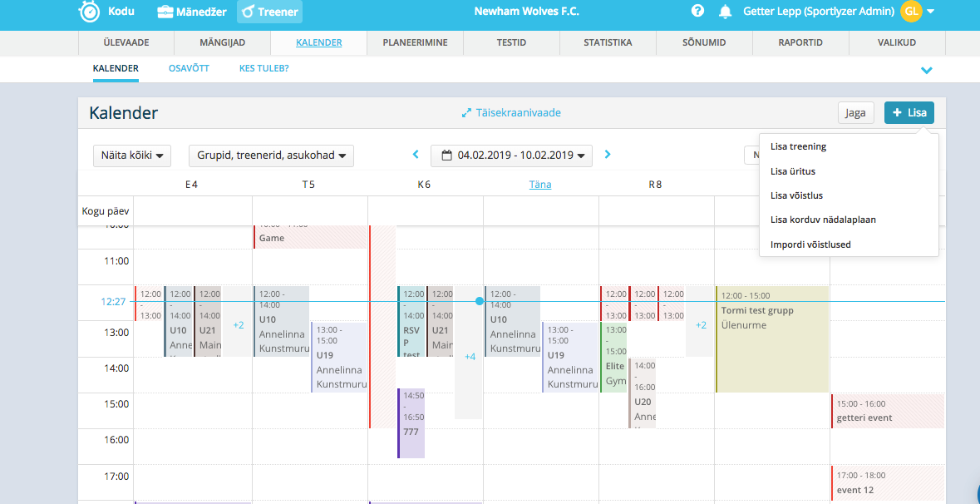Open the Kodu section
The image size is (980, 504).
[x=121, y=12]
